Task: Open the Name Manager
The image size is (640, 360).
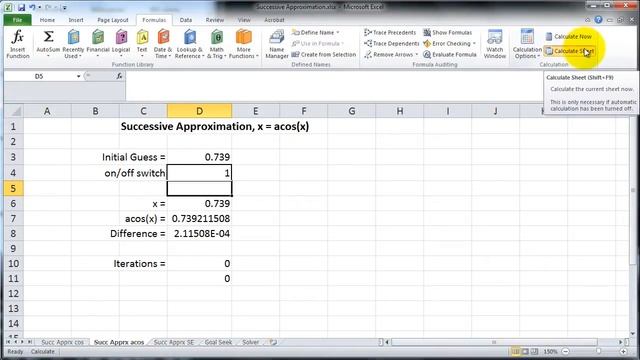Action: (277, 44)
